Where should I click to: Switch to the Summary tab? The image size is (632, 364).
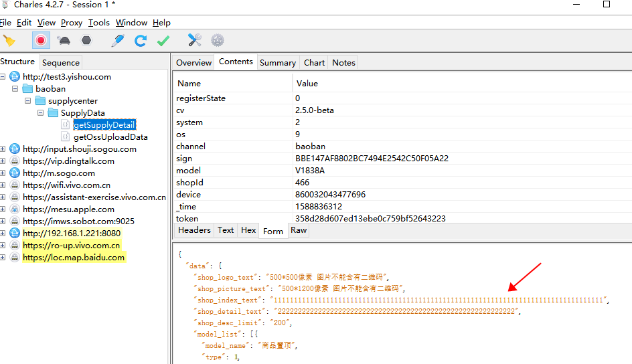[x=278, y=62]
